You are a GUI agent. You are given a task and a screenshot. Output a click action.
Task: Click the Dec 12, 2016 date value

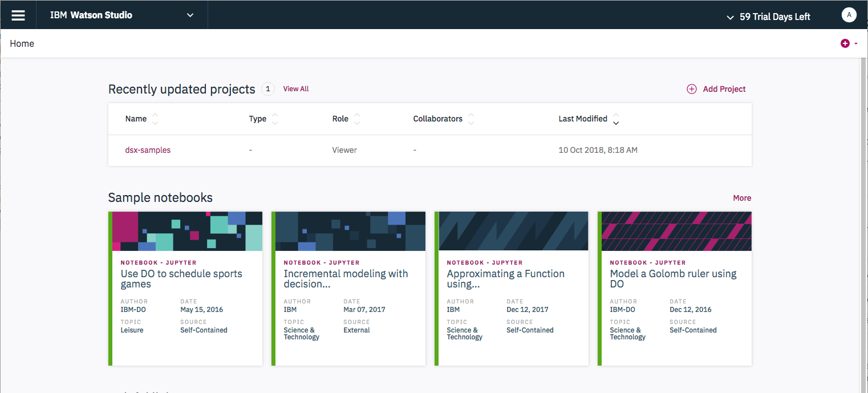[x=691, y=310]
